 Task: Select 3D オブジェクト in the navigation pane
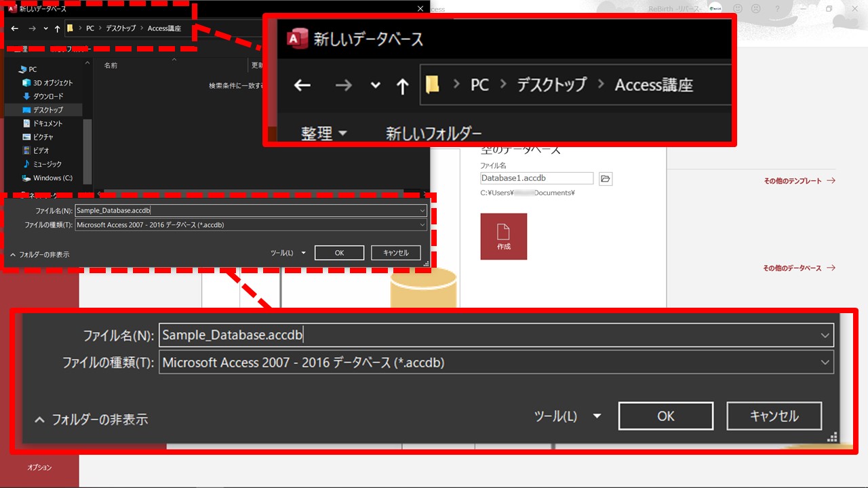click(x=52, y=83)
